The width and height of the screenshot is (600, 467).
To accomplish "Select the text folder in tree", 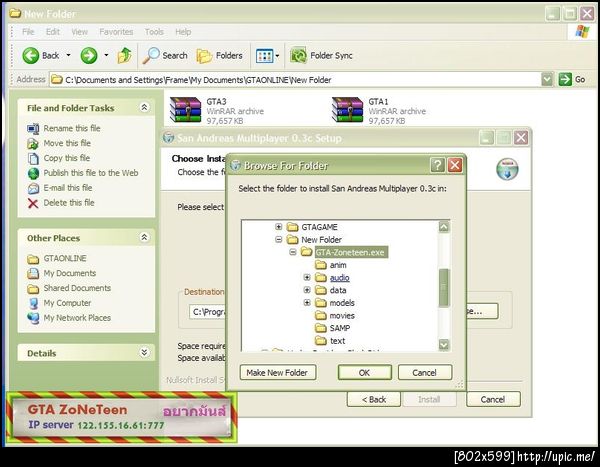I will (338, 341).
